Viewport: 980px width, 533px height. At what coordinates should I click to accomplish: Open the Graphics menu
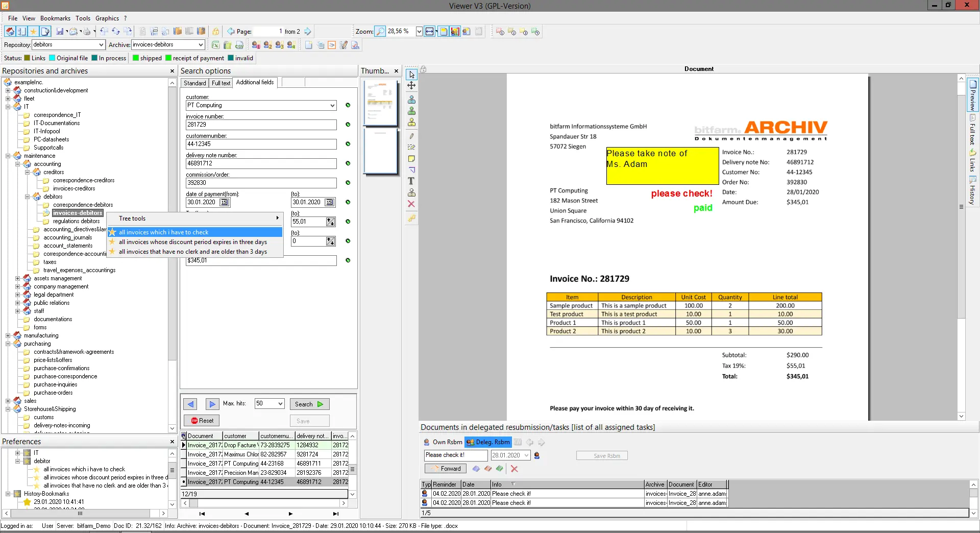pos(107,18)
